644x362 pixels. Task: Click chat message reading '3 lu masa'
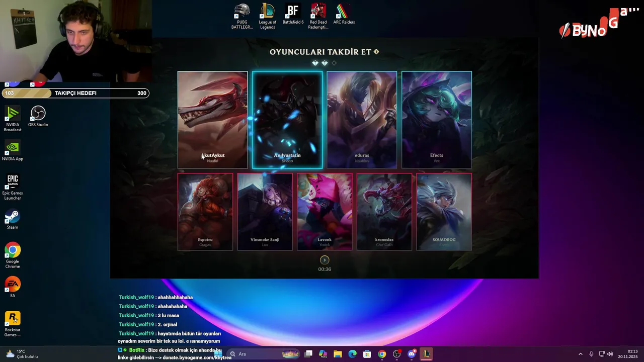click(x=168, y=315)
